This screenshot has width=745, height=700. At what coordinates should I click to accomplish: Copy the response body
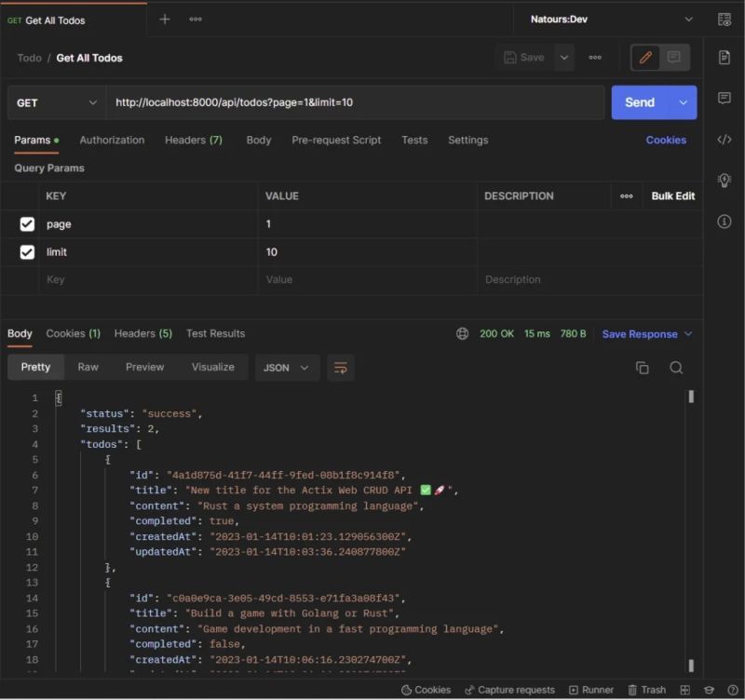pyautogui.click(x=642, y=368)
